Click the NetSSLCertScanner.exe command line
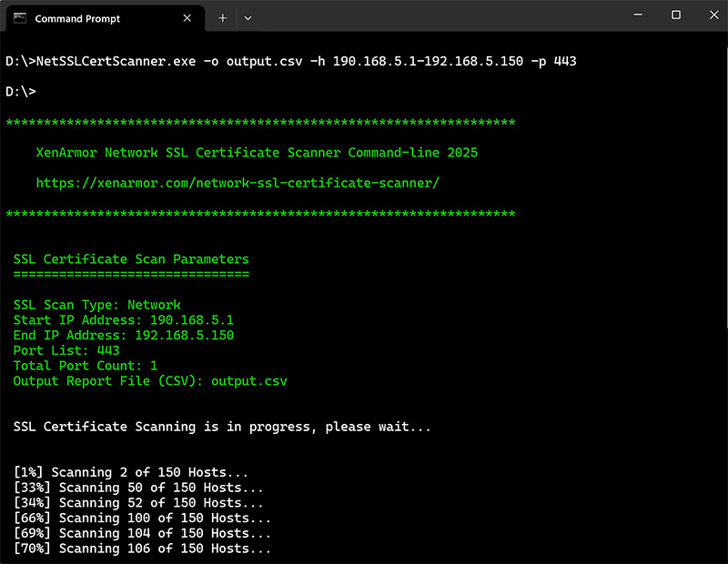The image size is (728, 564). coord(291,61)
